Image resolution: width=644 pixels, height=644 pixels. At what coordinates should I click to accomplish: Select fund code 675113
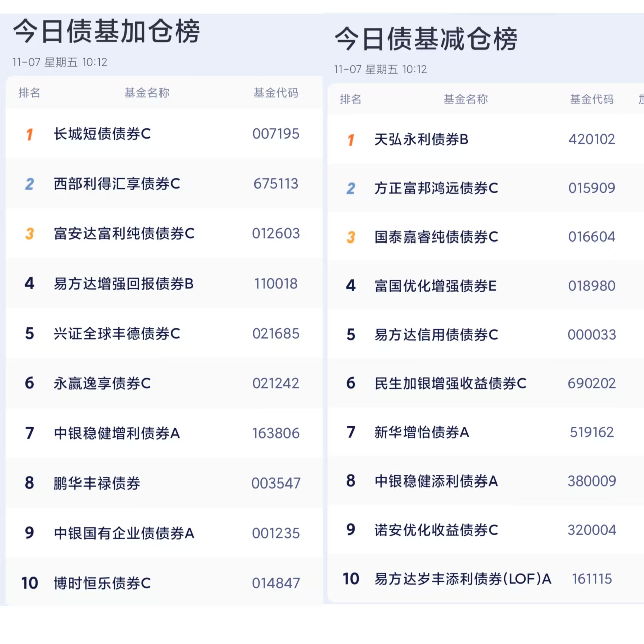[276, 184]
